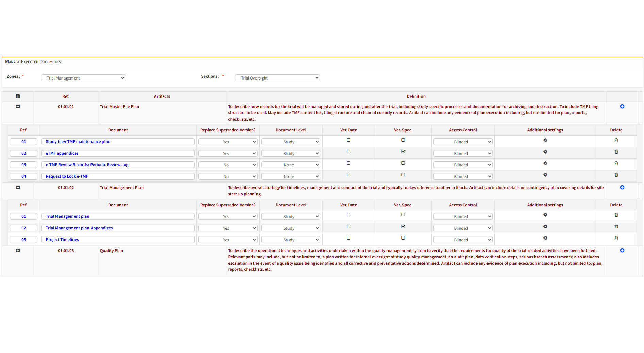
Task: Open additional settings gear for Trial Management plan
Action: pyautogui.click(x=545, y=215)
